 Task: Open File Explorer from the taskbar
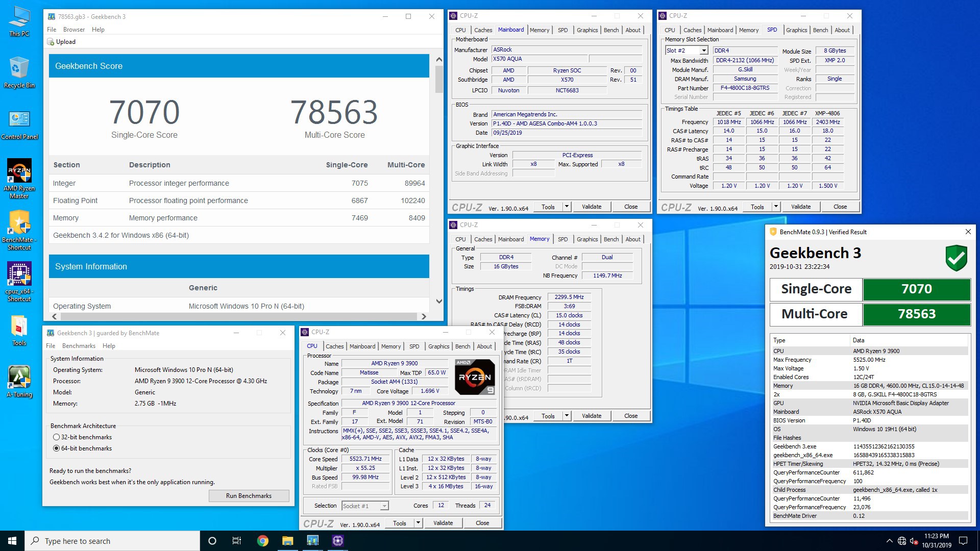click(x=287, y=541)
